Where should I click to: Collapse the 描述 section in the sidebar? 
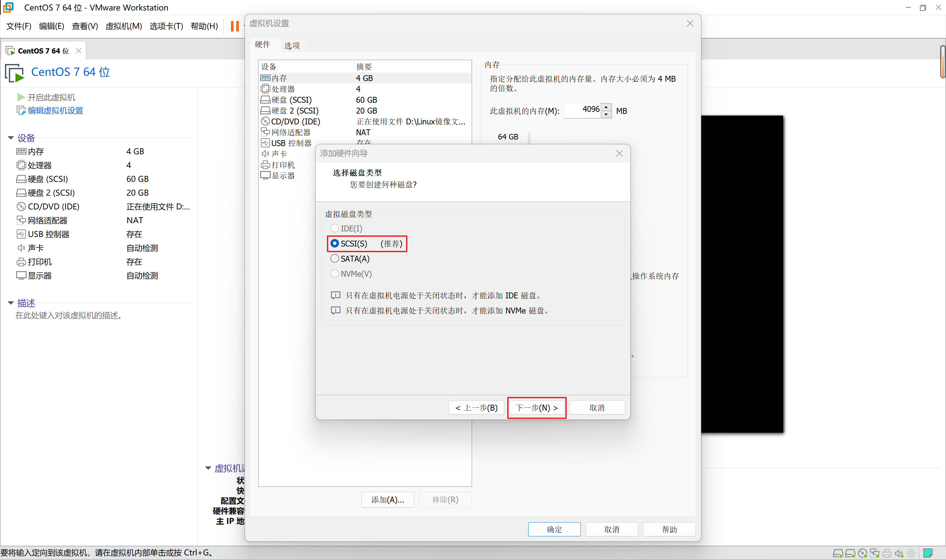(11, 303)
